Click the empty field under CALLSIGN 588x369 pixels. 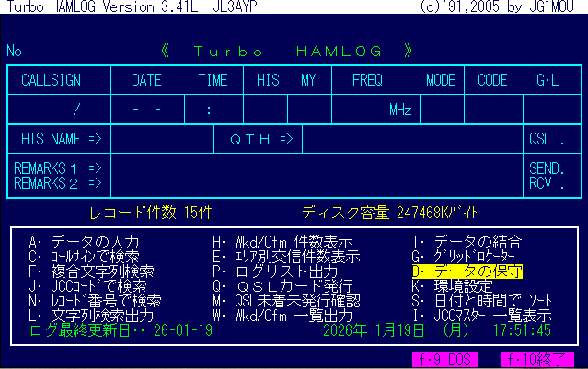click(63, 110)
